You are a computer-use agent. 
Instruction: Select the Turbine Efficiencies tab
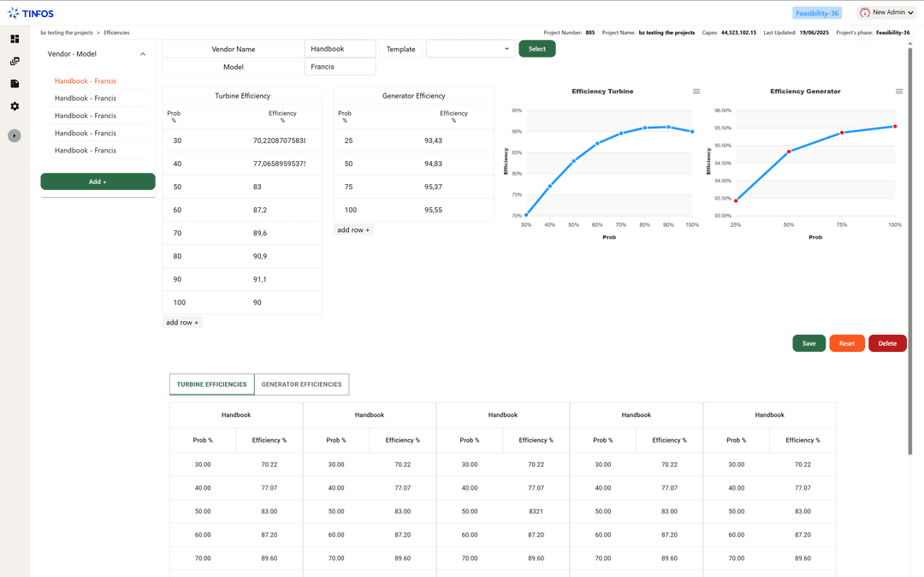pyautogui.click(x=211, y=384)
